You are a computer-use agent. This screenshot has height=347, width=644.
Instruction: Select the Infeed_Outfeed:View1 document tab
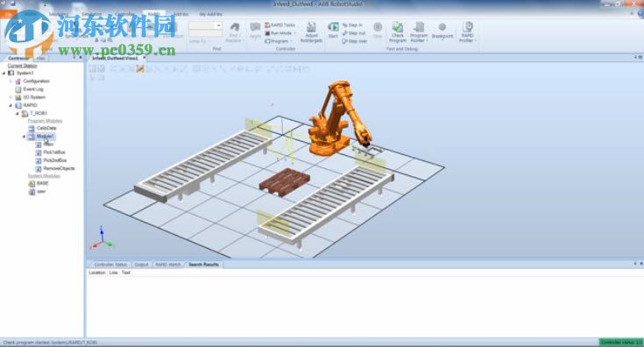pos(115,58)
